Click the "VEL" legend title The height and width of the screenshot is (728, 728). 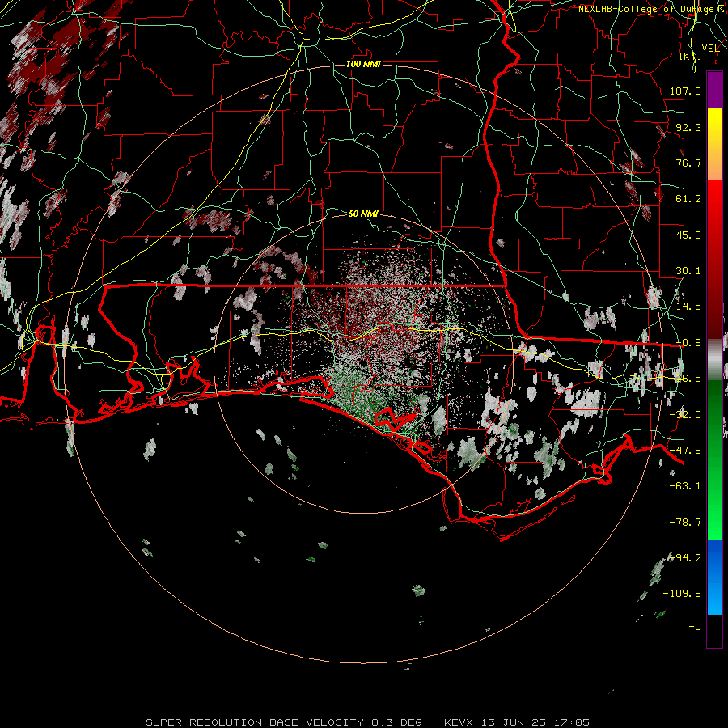click(710, 49)
